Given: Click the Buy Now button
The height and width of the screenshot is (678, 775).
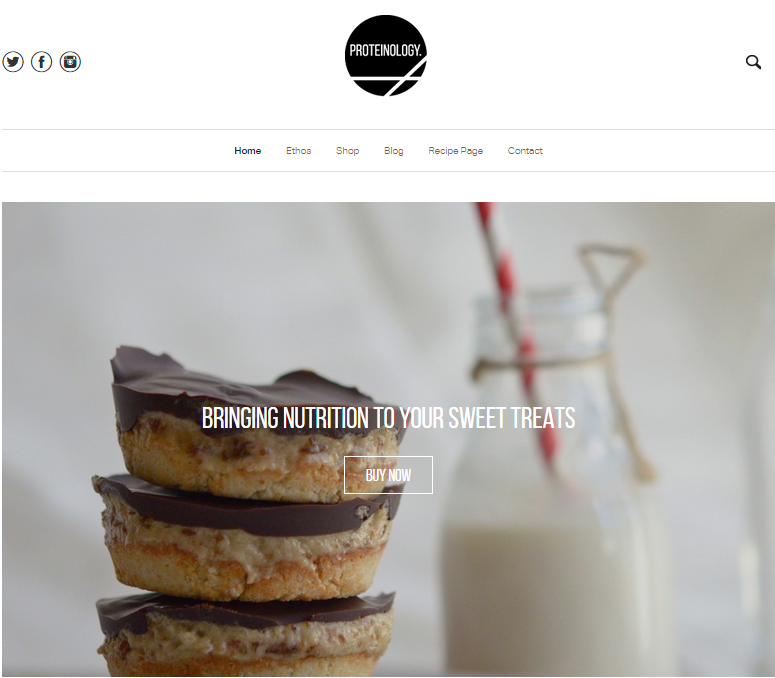Looking at the screenshot, I should (388, 475).
